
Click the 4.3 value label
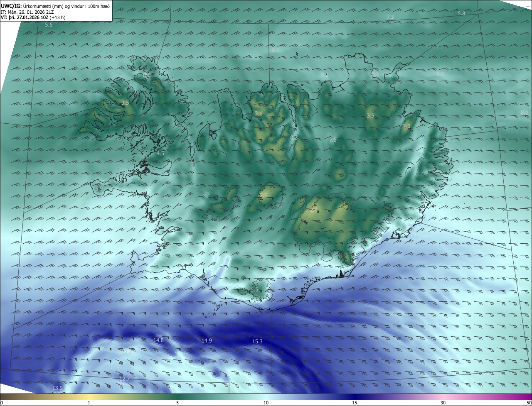click(375, 75)
